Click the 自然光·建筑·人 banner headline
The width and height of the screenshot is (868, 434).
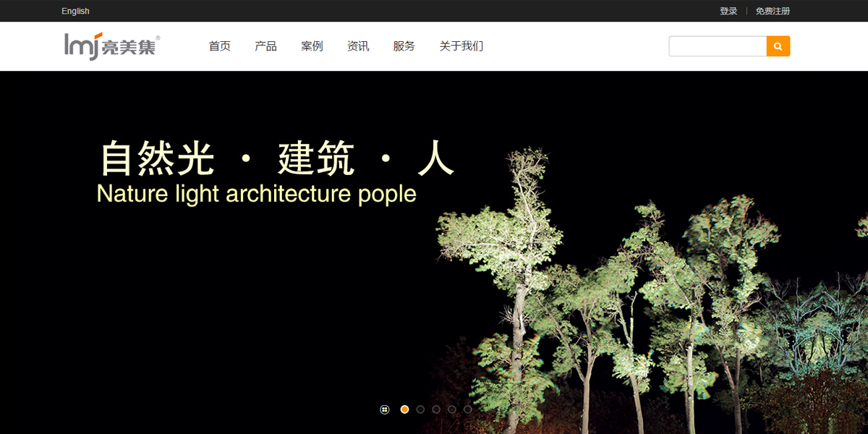(x=277, y=158)
